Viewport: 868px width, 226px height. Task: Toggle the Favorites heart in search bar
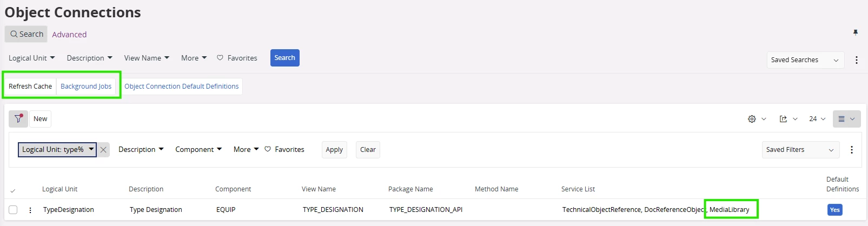220,58
